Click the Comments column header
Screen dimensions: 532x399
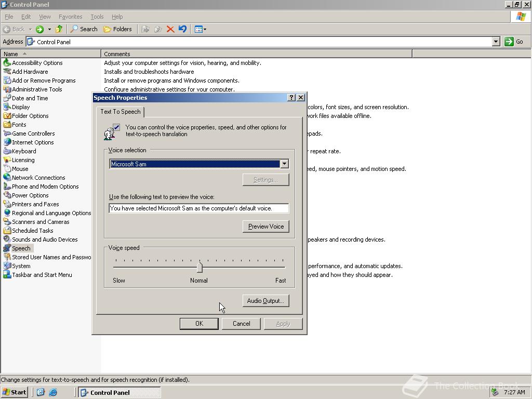tap(257, 54)
